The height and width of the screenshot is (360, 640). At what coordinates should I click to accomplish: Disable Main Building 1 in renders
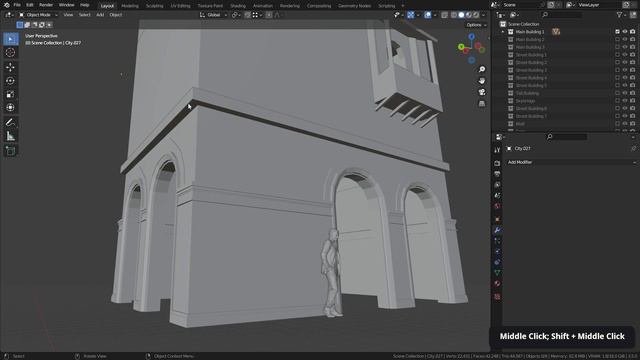(x=633, y=31)
